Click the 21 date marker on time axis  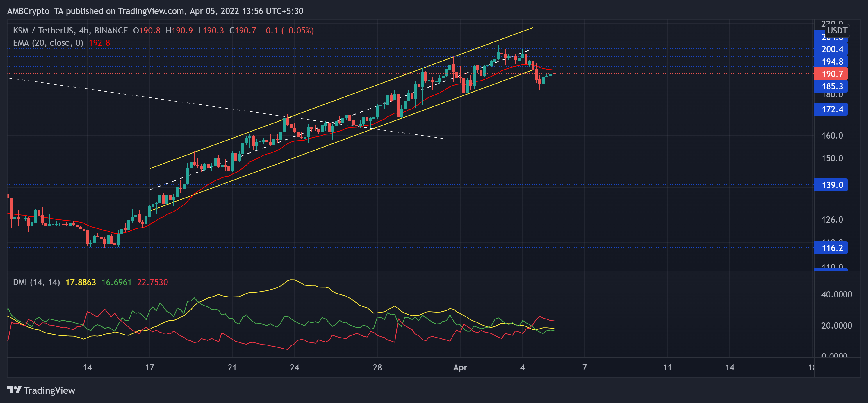[232, 368]
